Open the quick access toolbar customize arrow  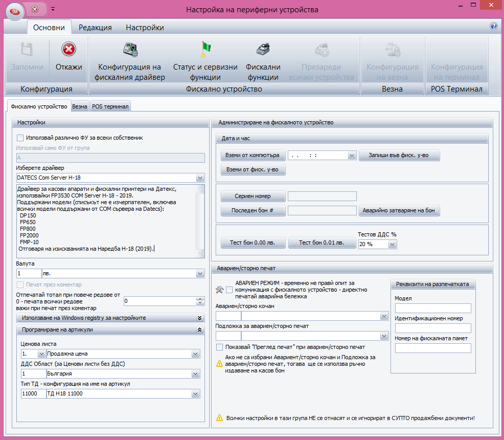[x=53, y=9]
